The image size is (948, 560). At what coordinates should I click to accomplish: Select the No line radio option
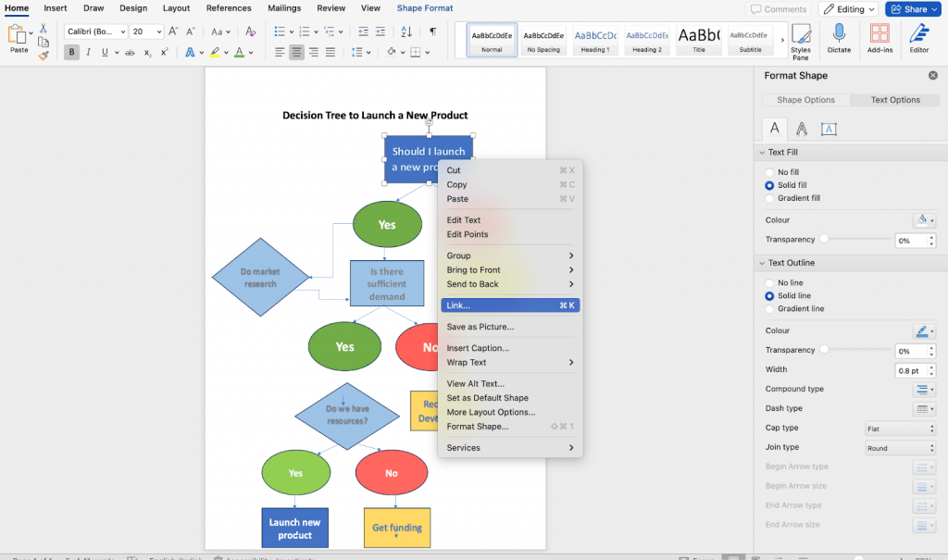tap(769, 283)
